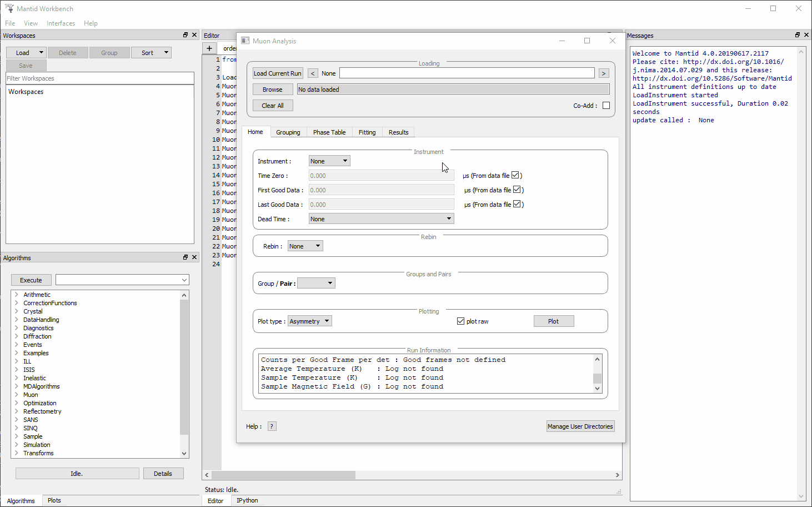Open the Plot type Asymmetry dropdown
Viewport: 812px width, 507px height.
point(309,321)
